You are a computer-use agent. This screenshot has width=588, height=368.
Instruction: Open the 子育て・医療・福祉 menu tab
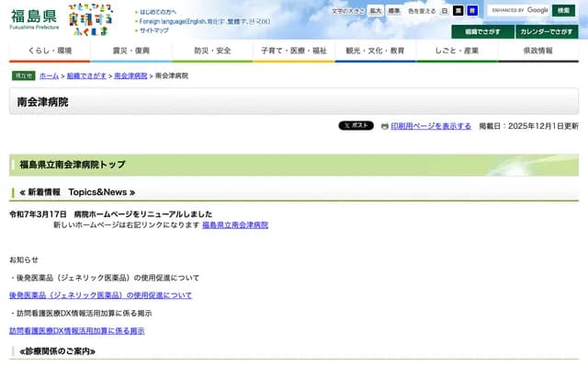(294, 52)
